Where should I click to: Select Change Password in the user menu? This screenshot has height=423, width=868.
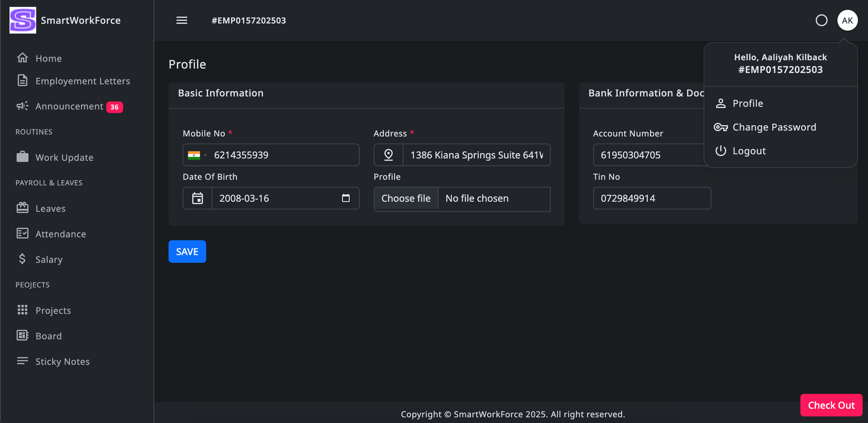774,127
